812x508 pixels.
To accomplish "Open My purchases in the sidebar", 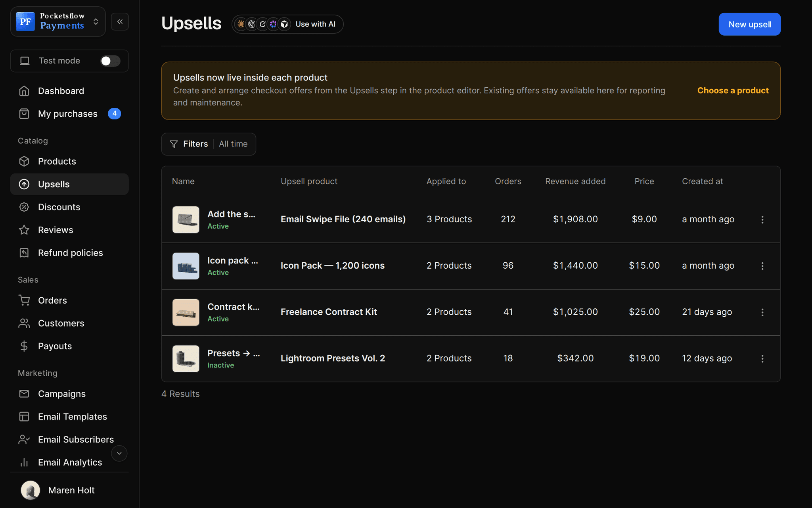I will pos(69,114).
